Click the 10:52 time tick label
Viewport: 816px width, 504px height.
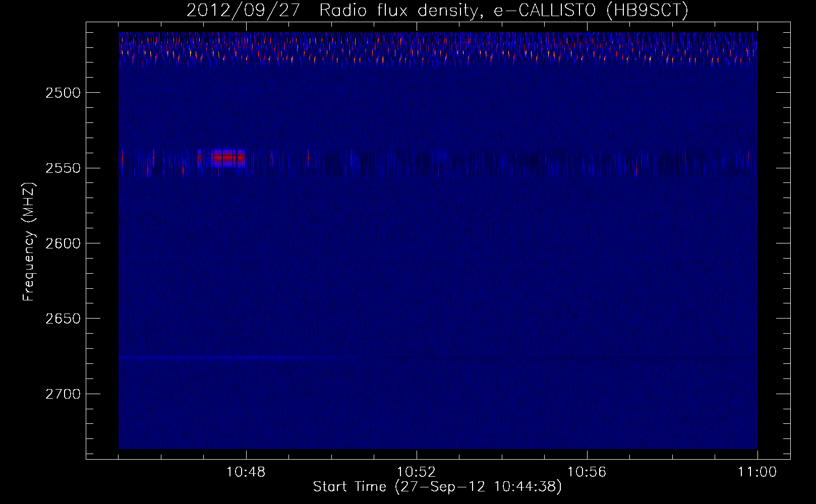[417, 472]
